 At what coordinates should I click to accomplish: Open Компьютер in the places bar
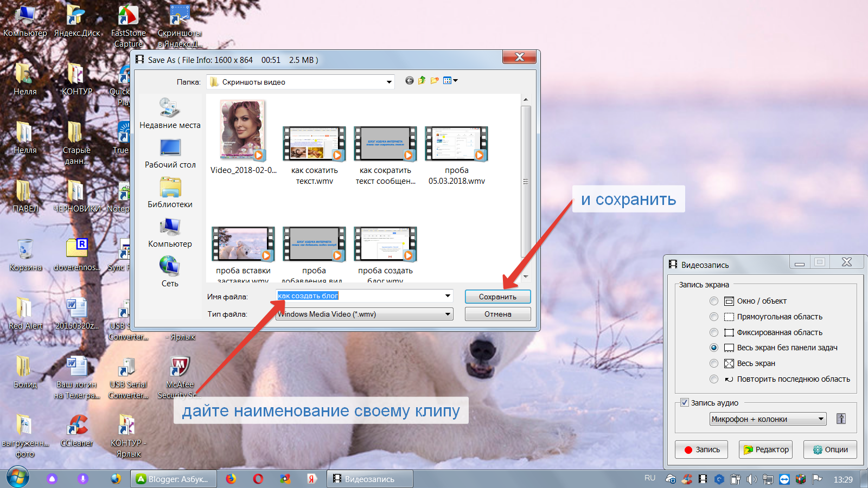click(x=170, y=233)
